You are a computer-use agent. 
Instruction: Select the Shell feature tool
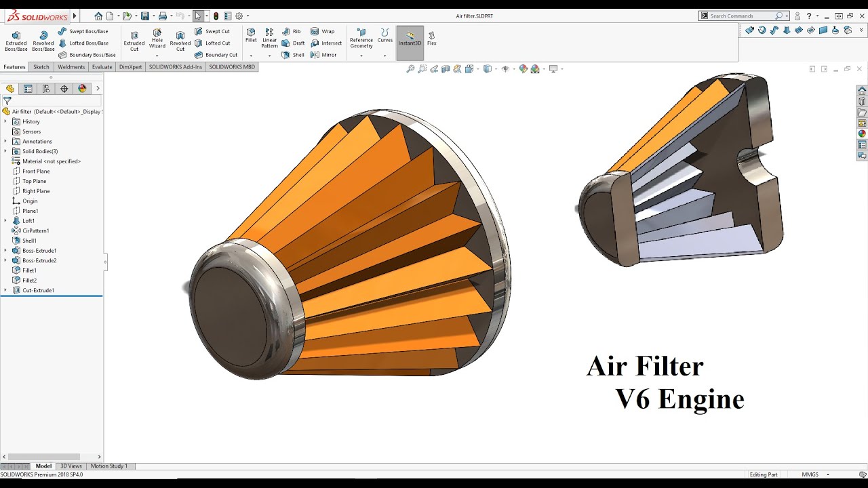(x=293, y=55)
